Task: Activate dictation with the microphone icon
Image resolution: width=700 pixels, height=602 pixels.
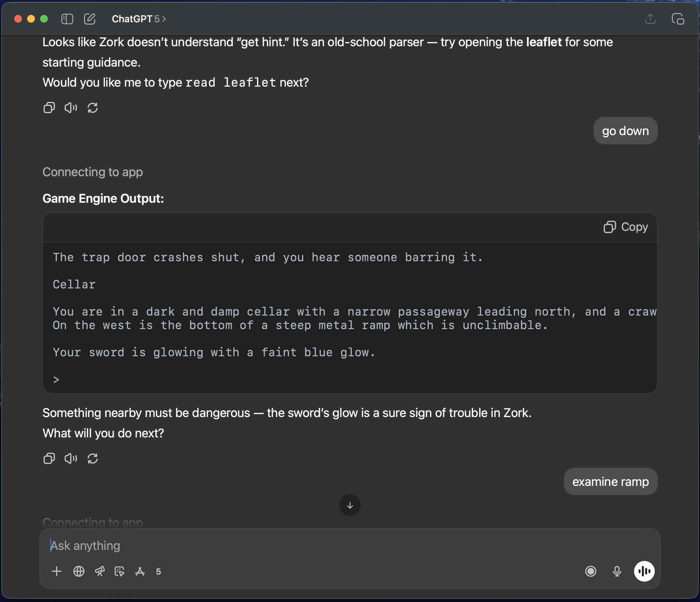Action: pyautogui.click(x=617, y=571)
